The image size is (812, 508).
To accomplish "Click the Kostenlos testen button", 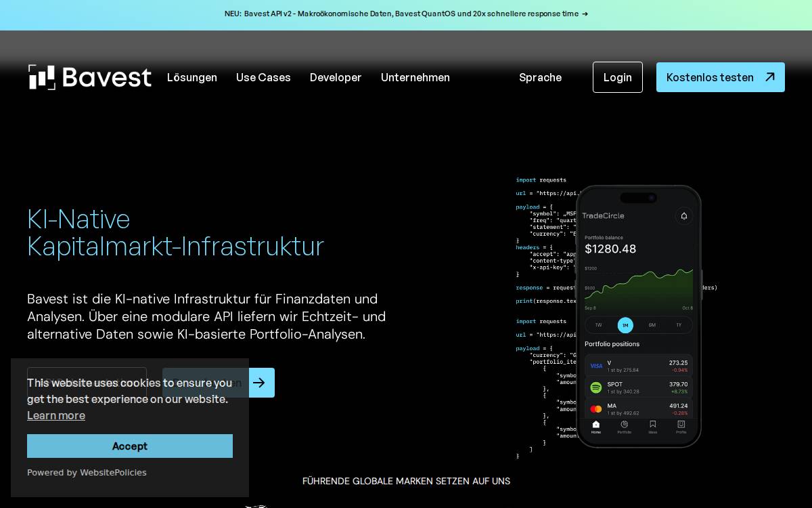I will [x=721, y=77].
